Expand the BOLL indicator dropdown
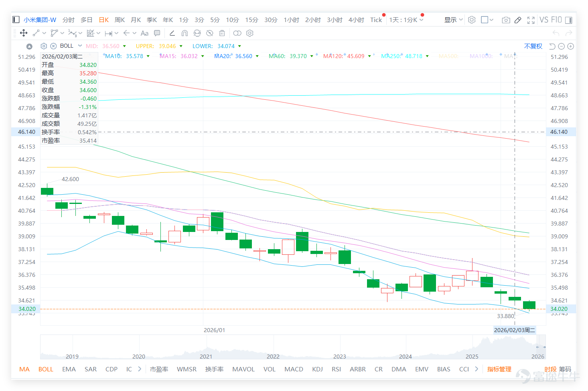 click(80, 46)
